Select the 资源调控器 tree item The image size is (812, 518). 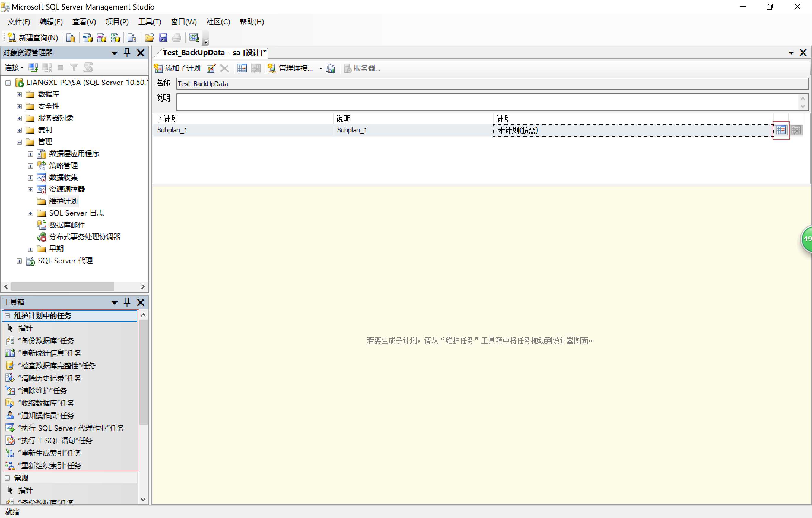pos(67,190)
